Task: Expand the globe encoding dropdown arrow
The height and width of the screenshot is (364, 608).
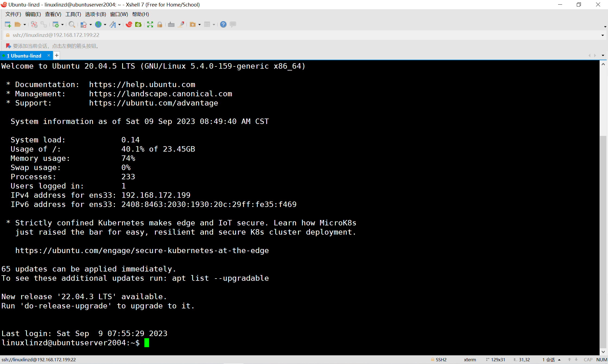Action: pos(105,25)
